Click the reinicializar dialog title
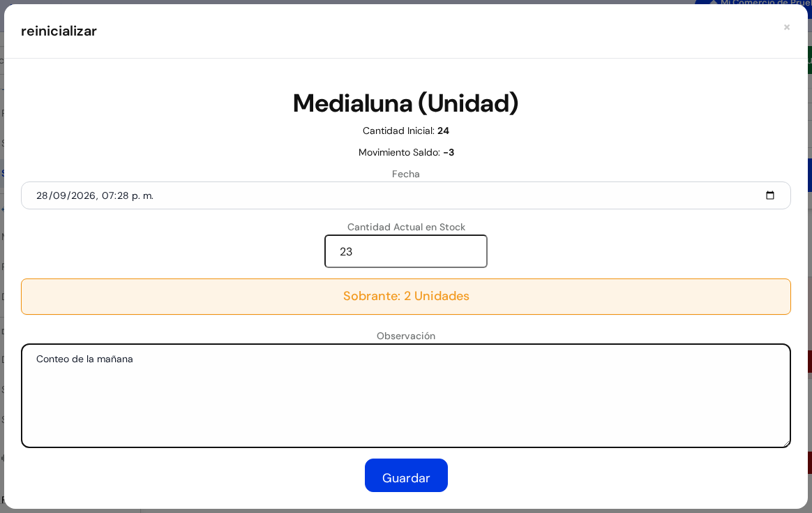Image resolution: width=812 pixels, height=513 pixels. click(x=59, y=31)
